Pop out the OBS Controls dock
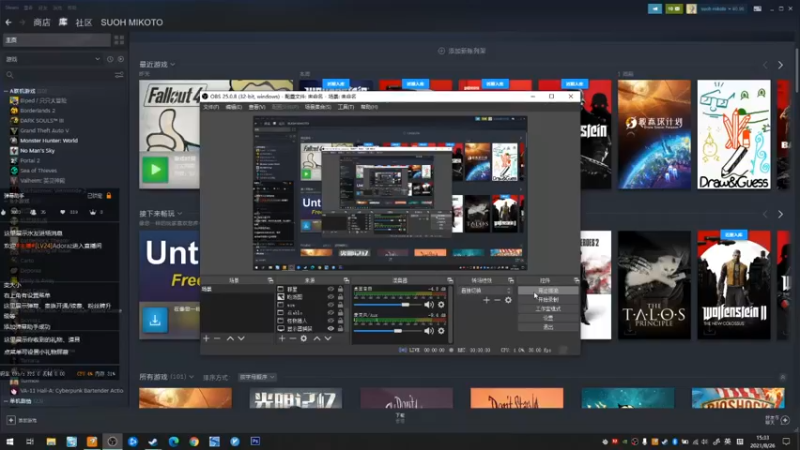This screenshot has height=450, width=800. click(577, 280)
